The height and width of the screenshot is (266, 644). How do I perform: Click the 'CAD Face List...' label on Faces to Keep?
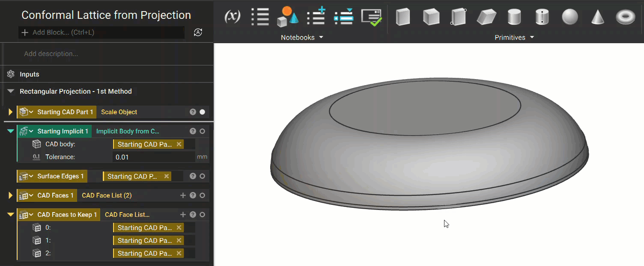pos(127,215)
